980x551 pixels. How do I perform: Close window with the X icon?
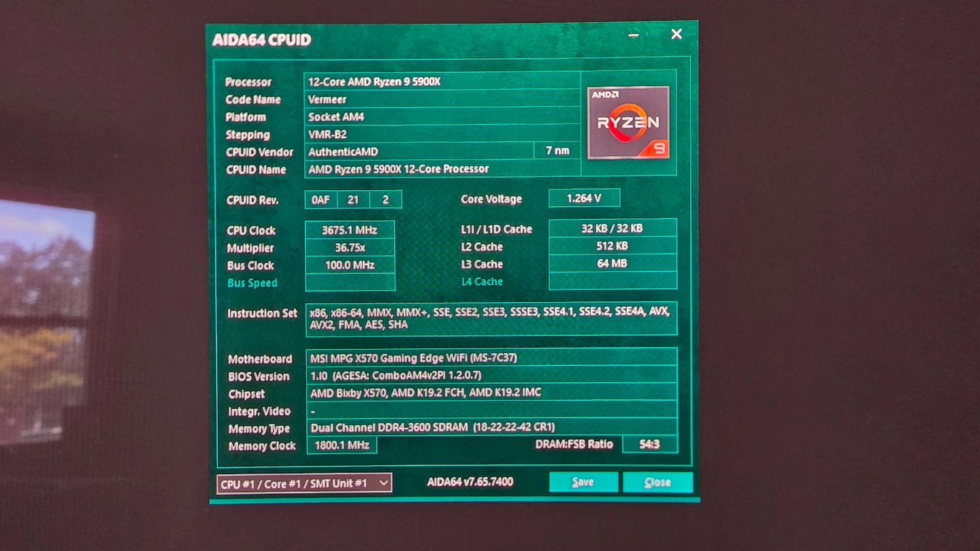pos(676,34)
